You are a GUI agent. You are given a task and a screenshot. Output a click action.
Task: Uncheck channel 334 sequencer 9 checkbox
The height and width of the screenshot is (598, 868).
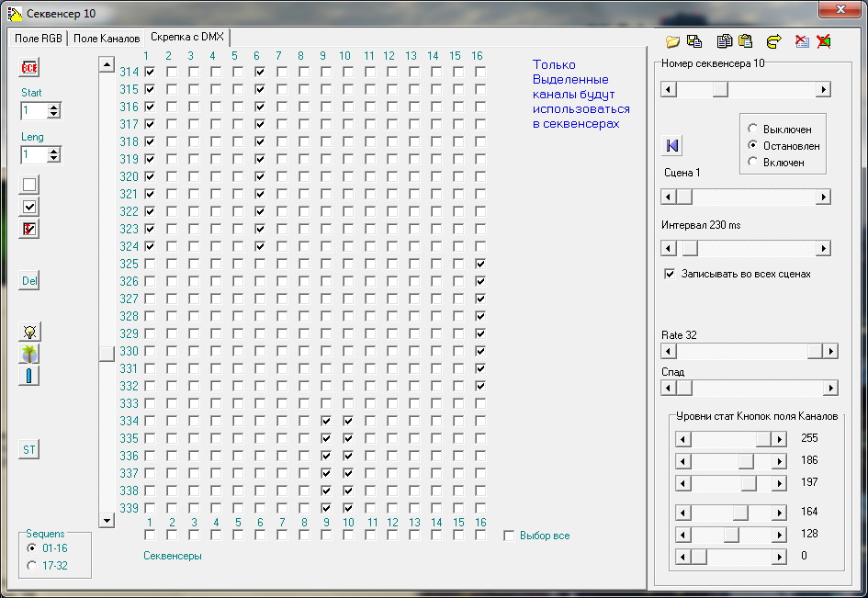coord(326,421)
